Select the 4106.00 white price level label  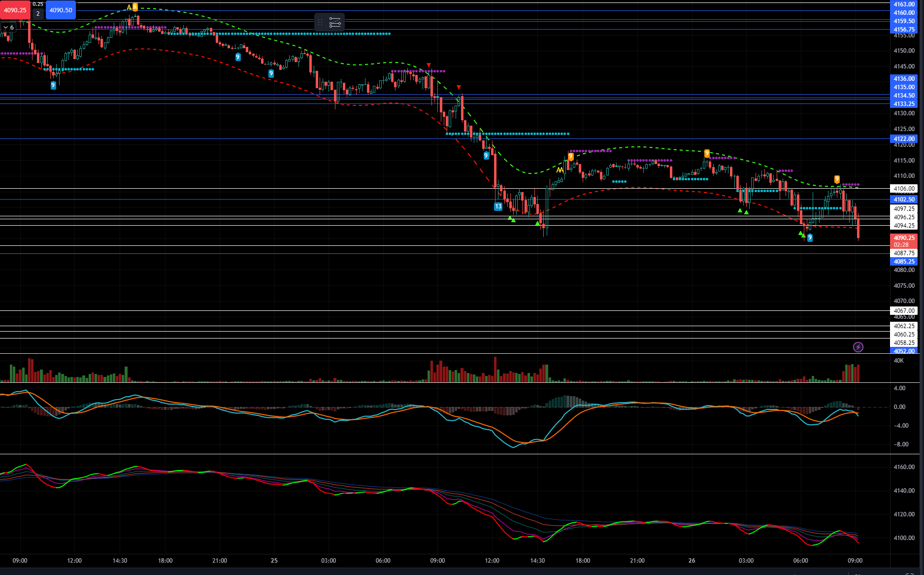pos(904,189)
